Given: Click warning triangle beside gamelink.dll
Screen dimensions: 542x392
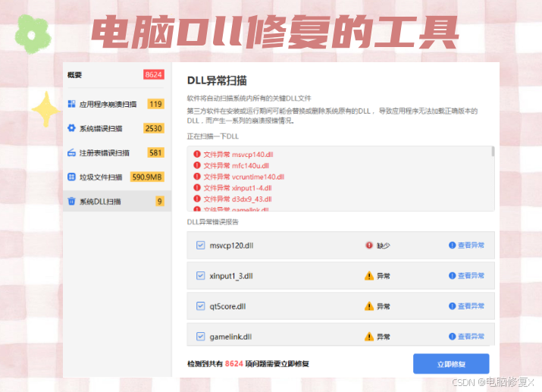Looking at the screenshot, I should pyautogui.click(x=369, y=337).
